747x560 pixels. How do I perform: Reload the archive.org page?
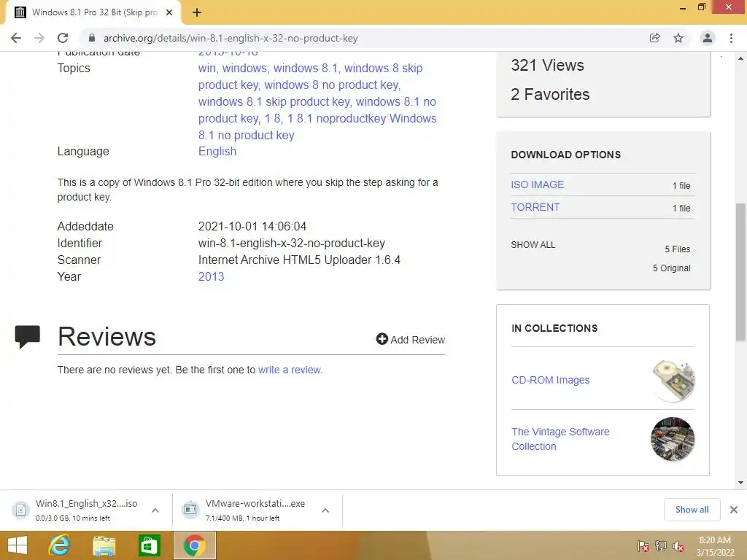point(63,38)
